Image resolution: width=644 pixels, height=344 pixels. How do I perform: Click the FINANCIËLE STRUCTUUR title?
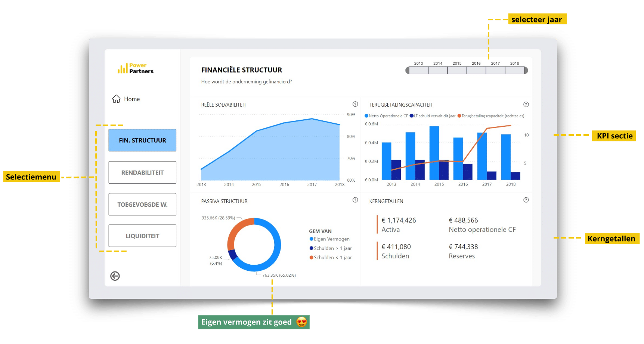(x=242, y=70)
